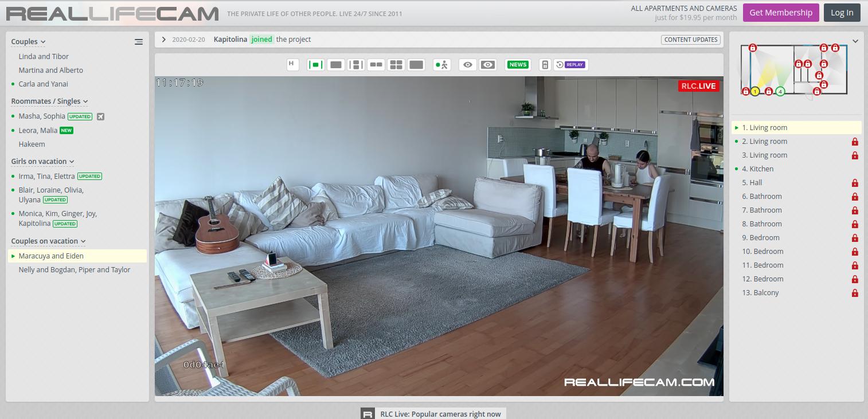Open the 2. Living room camera entry
The height and width of the screenshot is (419, 868).
[765, 141]
